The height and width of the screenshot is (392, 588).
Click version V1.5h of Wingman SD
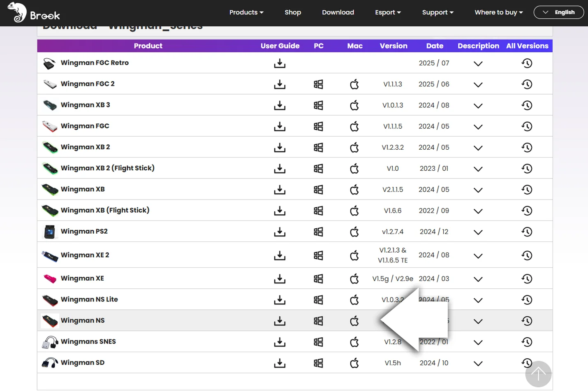393,363
